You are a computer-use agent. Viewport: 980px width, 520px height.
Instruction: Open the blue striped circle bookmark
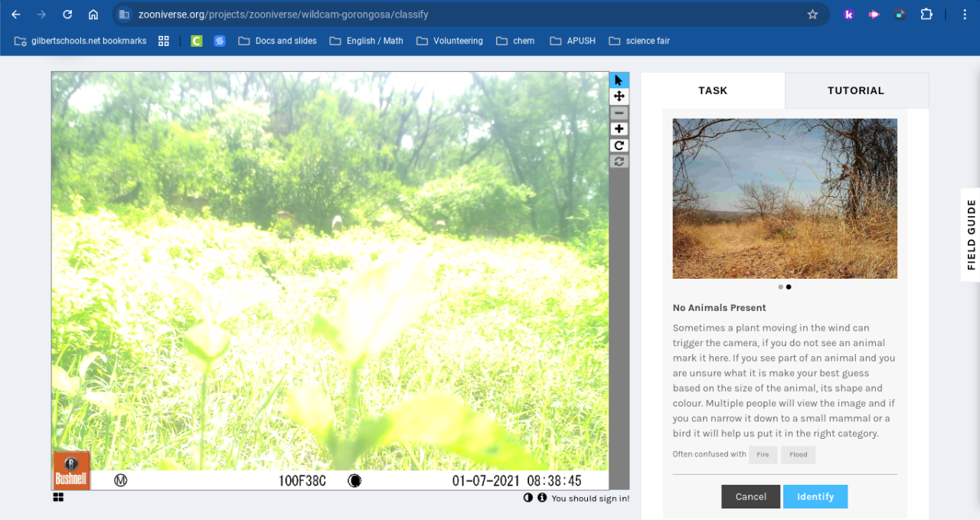(220, 41)
